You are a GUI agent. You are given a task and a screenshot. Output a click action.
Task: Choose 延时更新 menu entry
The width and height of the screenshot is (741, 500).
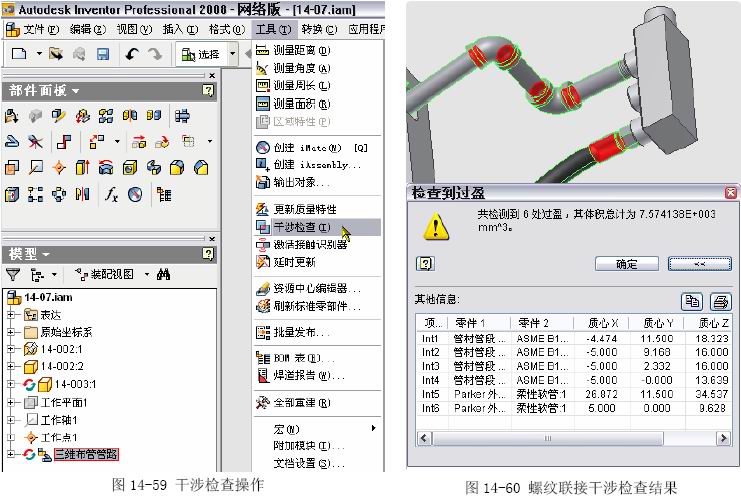coord(317,262)
